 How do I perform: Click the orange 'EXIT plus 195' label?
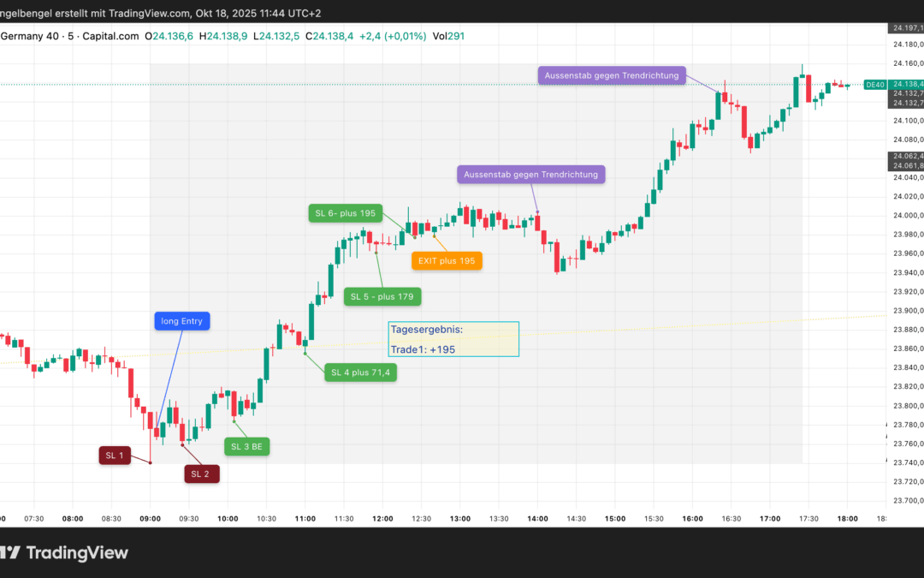coord(447,260)
